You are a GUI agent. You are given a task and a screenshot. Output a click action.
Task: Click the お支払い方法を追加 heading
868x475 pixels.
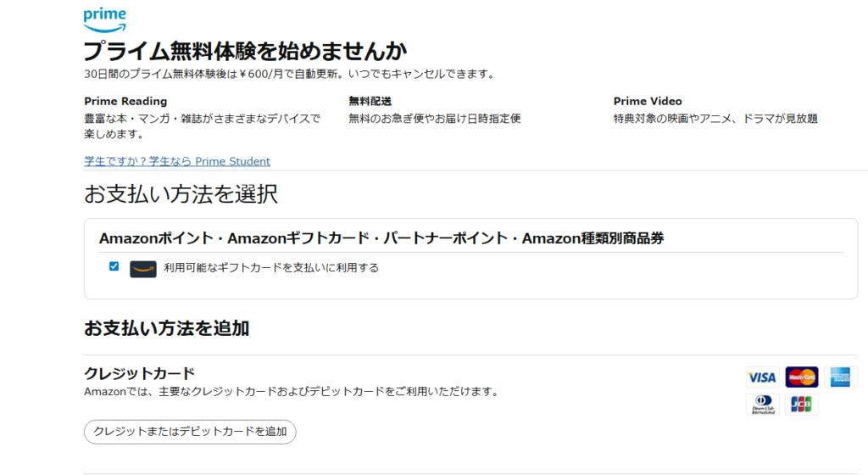point(166,328)
